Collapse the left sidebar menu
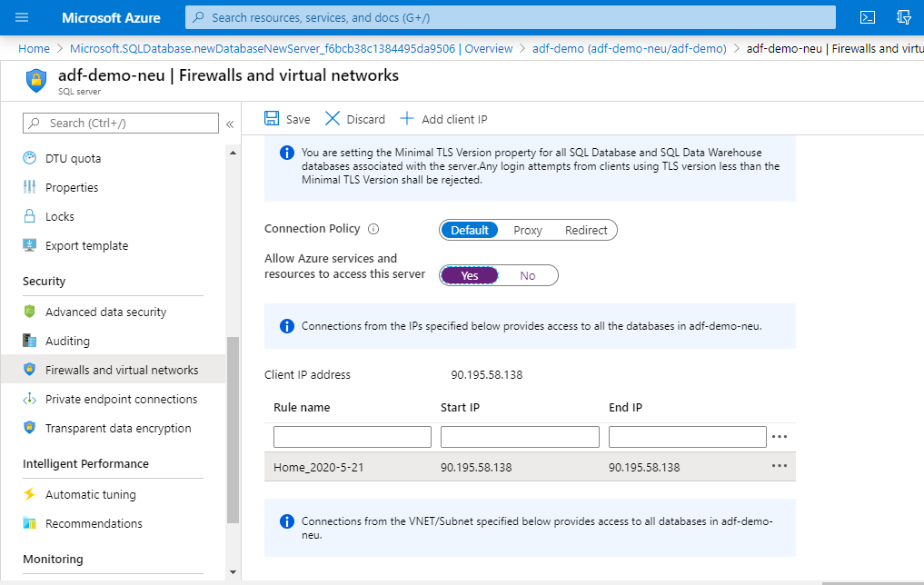This screenshot has width=924, height=585. [230, 124]
